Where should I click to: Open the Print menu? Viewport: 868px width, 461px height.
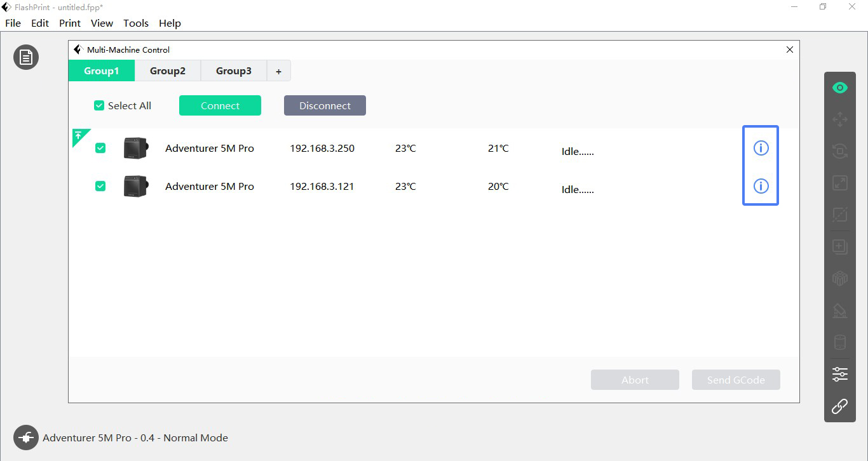point(70,23)
